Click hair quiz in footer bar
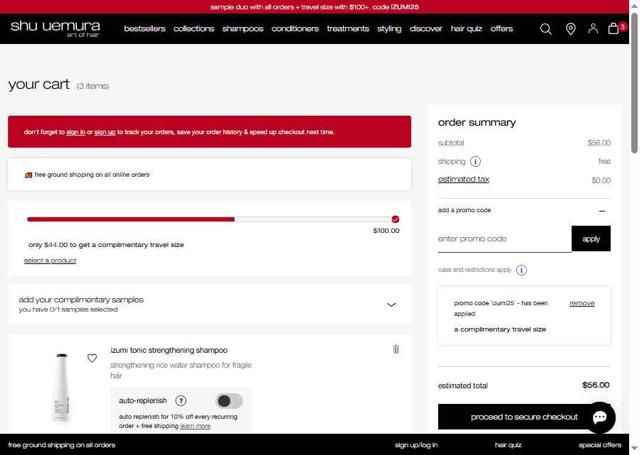The height and width of the screenshot is (455, 640). 508,445
